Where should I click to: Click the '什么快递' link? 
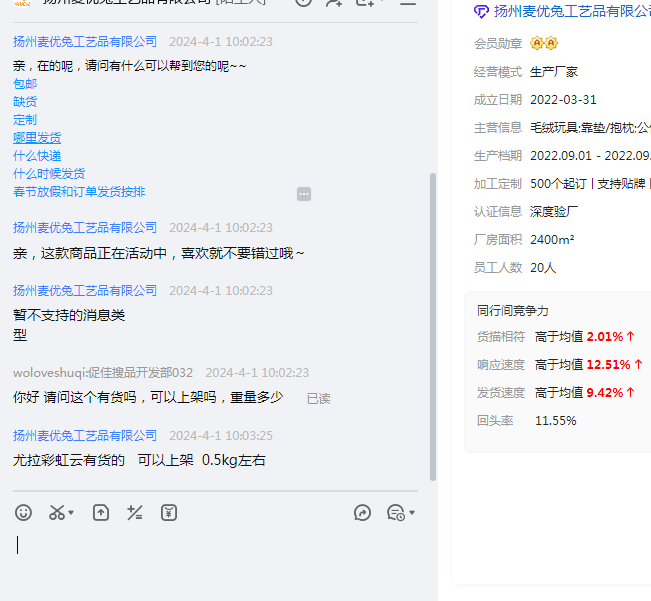click(x=37, y=156)
